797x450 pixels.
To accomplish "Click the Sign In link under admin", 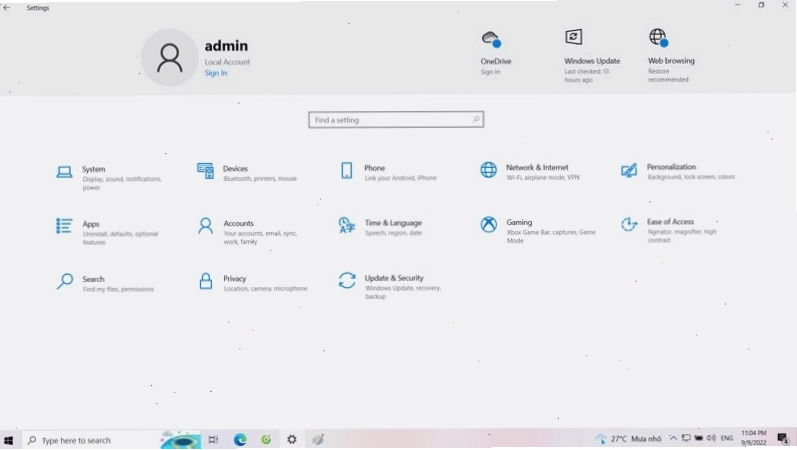I will [x=216, y=73].
